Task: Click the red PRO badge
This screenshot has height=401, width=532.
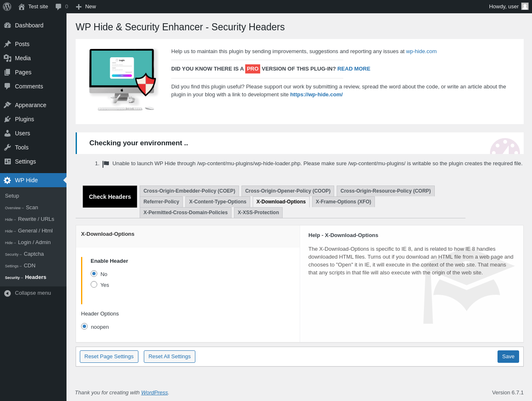Action: [x=253, y=69]
